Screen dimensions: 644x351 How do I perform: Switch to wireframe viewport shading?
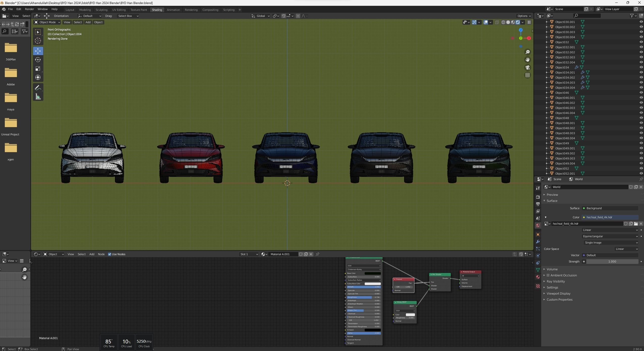point(503,22)
